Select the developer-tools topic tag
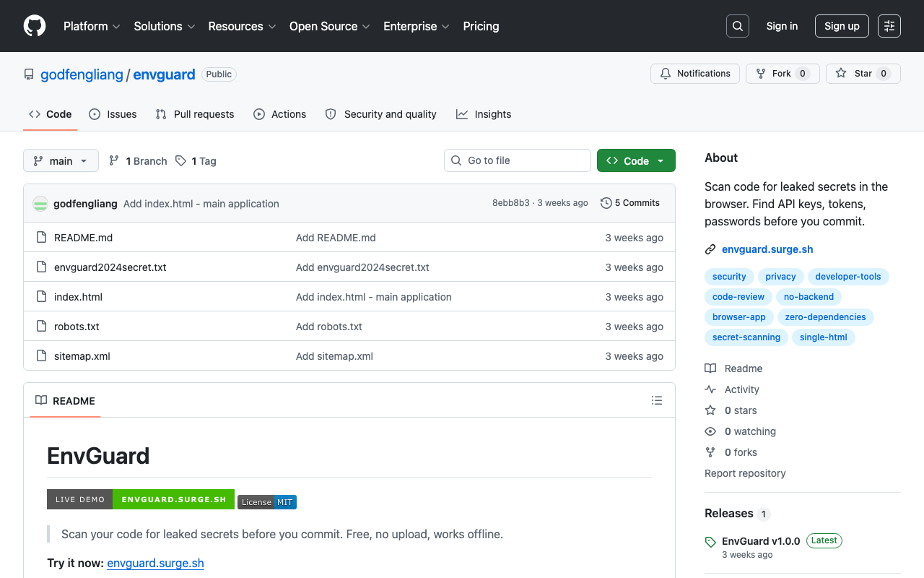The width and height of the screenshot is (924, 578). tap(848, 277)
